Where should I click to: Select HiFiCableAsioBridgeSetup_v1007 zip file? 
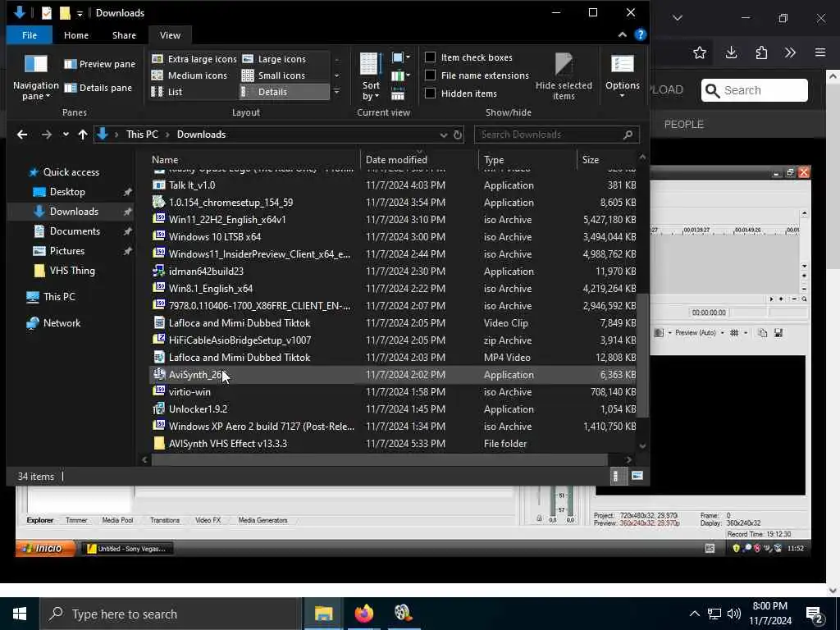click(x=393, y=340)
